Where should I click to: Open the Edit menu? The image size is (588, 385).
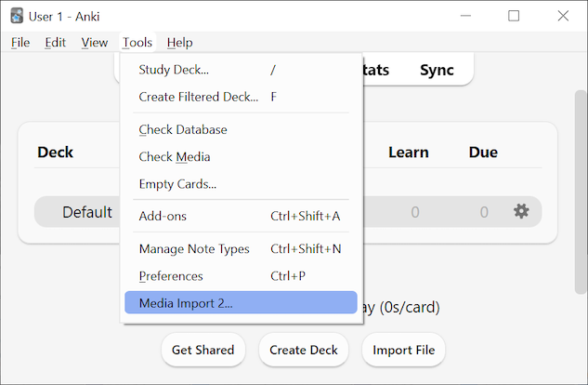[x=56, y=43]
